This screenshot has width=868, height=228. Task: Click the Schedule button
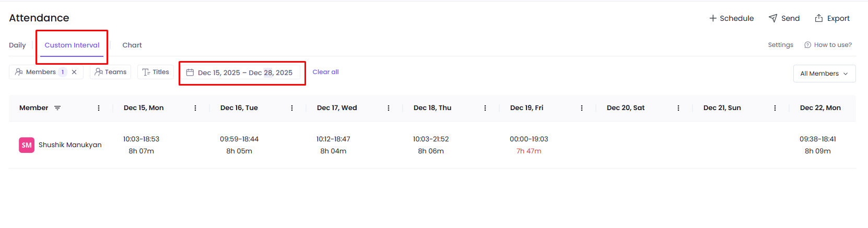(731, 18)
